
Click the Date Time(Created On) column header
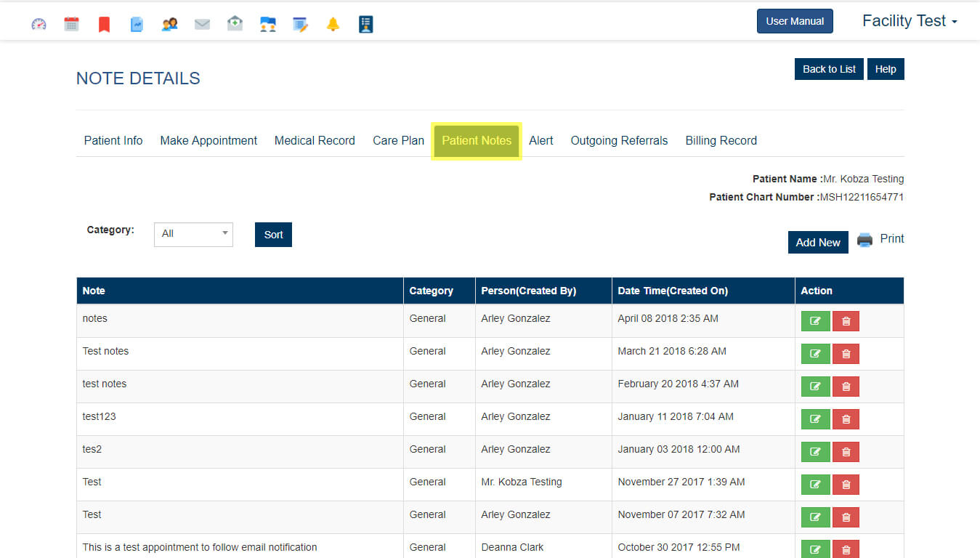coord(673,291)
